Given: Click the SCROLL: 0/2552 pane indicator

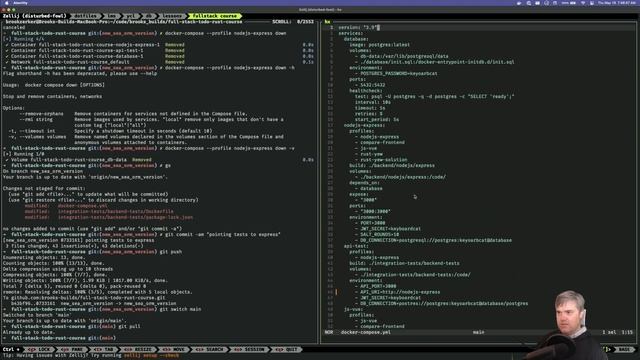Looking at the screenshot, I should click(293, 22).
